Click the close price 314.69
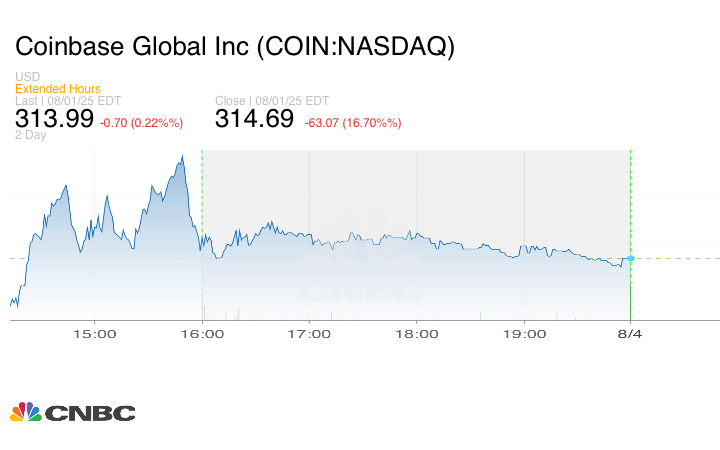The image size is (720, 450). pos(254,119)
